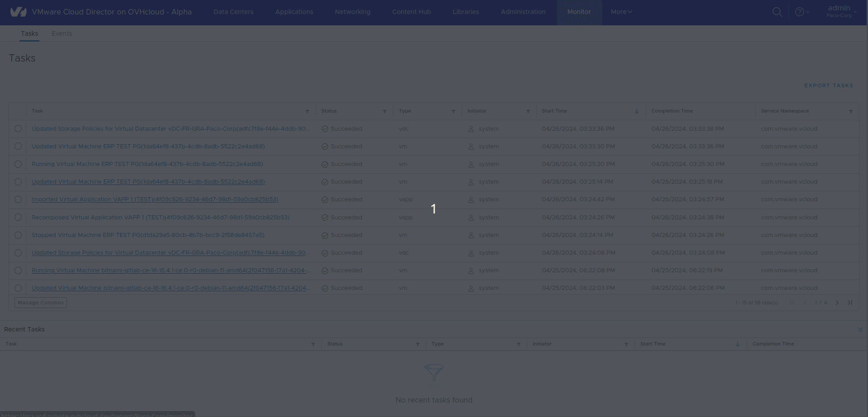Filter the Initiator column
Viewport: 868px width, 417px height.
[x=528, y=111]
